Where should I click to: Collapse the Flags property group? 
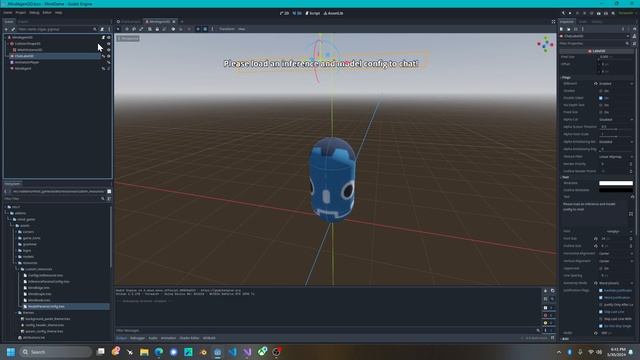click(x=566, y=78)
